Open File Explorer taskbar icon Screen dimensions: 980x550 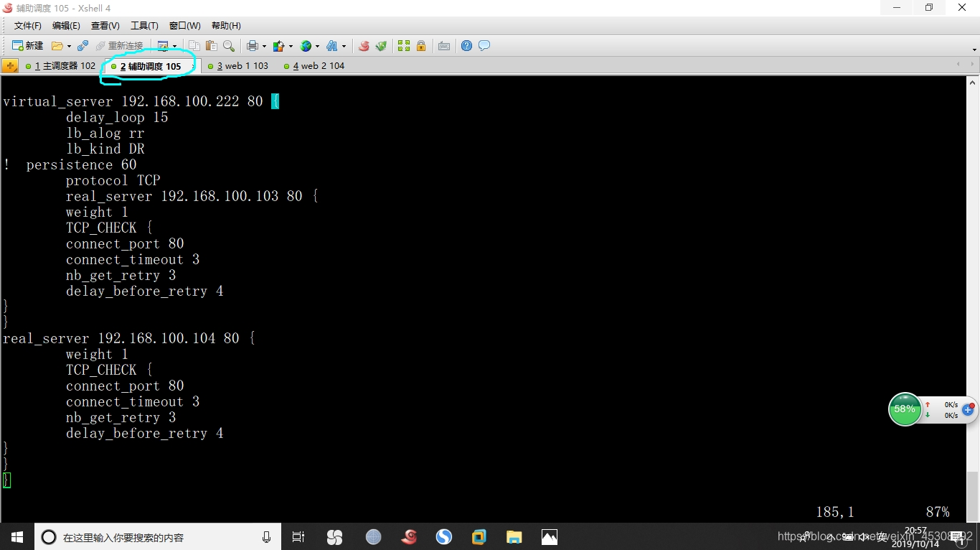pos(514,537)
